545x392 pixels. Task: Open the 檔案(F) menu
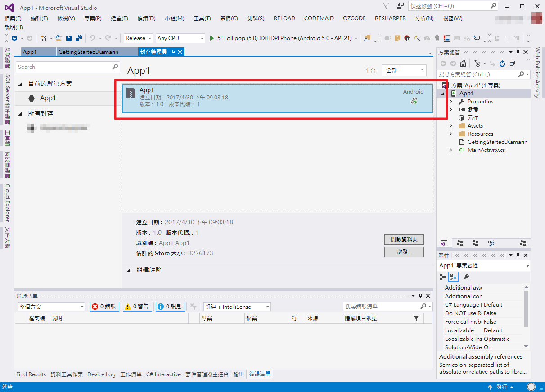[x=13, y=18]
